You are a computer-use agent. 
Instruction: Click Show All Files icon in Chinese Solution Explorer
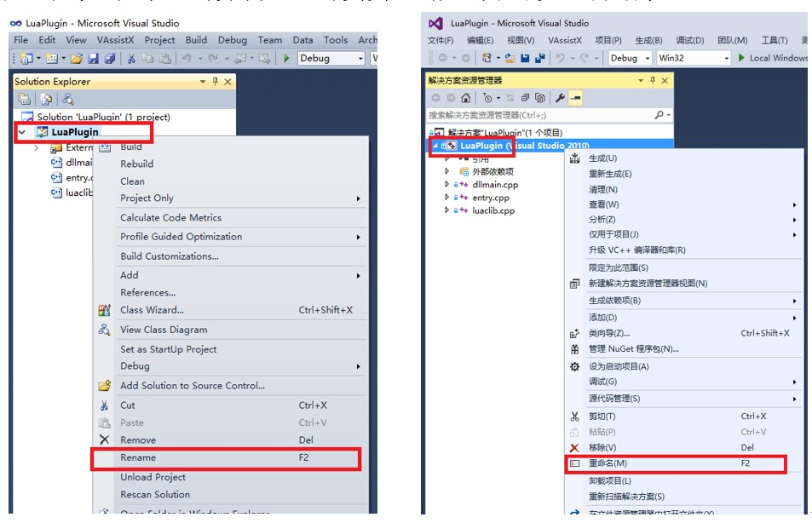[540, 97]
